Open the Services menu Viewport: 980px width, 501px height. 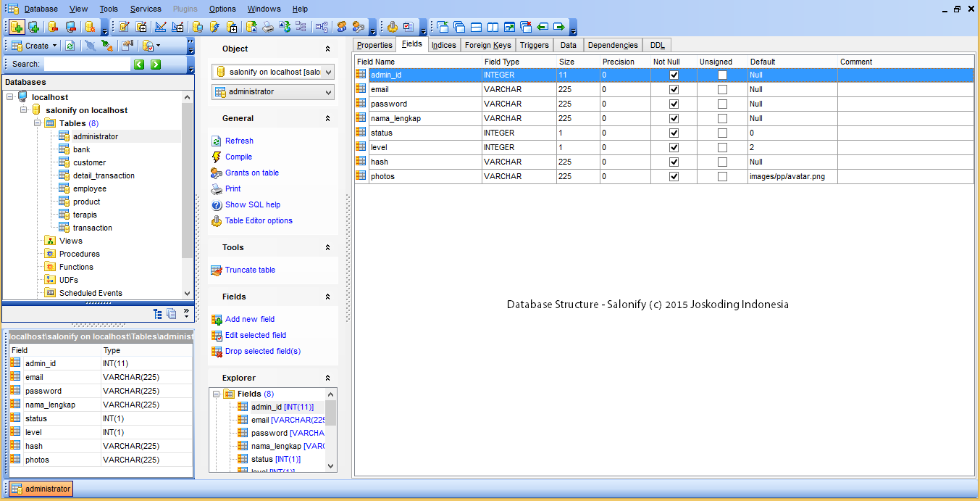tap(146, 9)
